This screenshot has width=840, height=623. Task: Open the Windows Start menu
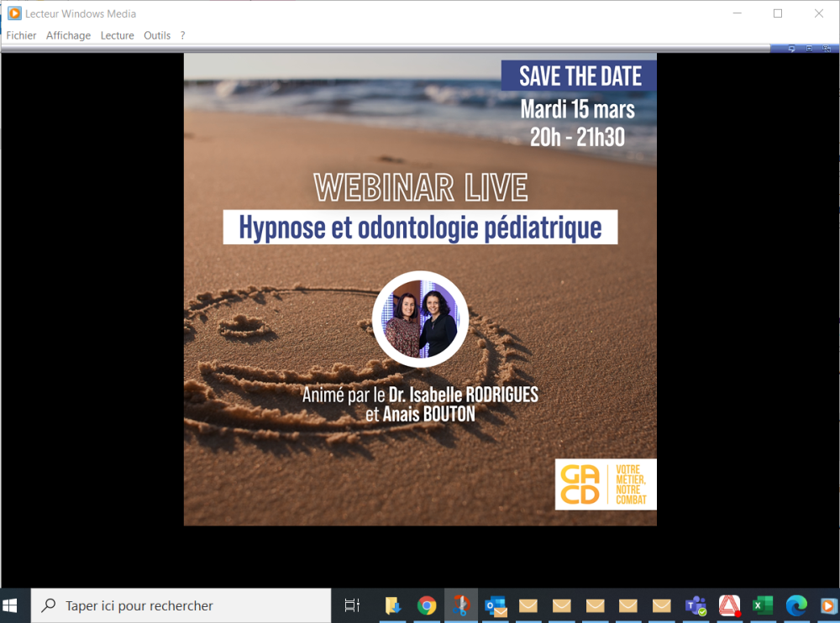[x=9, y=606]
